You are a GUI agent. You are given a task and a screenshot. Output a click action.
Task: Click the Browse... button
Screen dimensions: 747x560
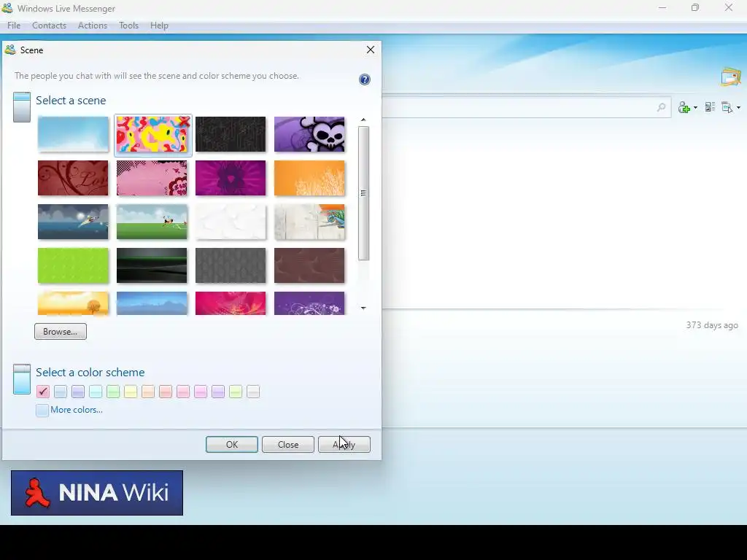click(x=61, y=332)
